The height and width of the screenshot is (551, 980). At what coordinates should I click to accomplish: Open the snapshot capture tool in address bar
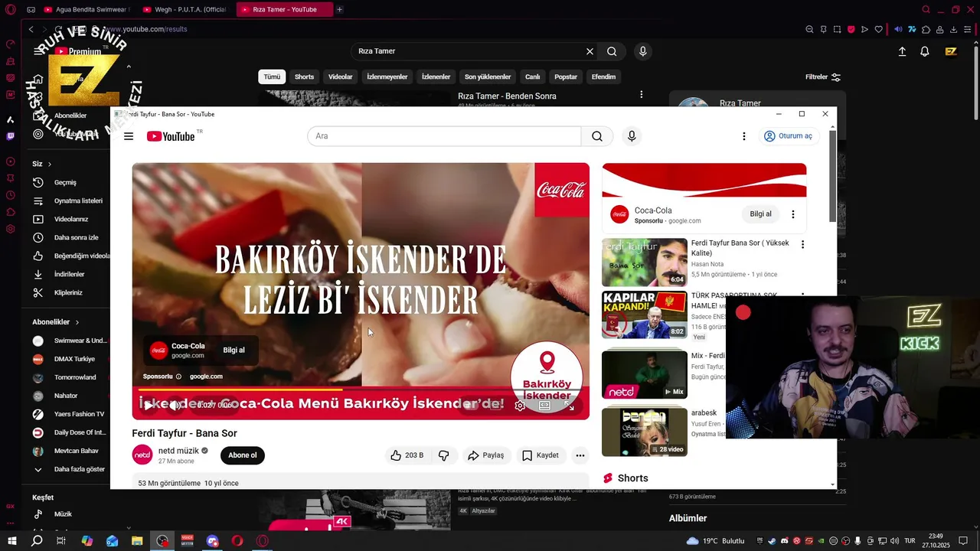tap(837, 29)
